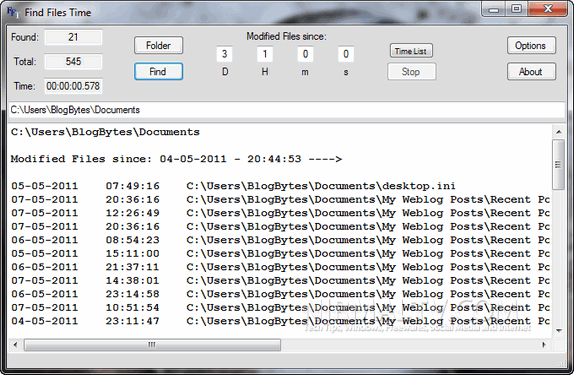
Task: Click the 'Found:' label
Action: [x=25, y=37]
